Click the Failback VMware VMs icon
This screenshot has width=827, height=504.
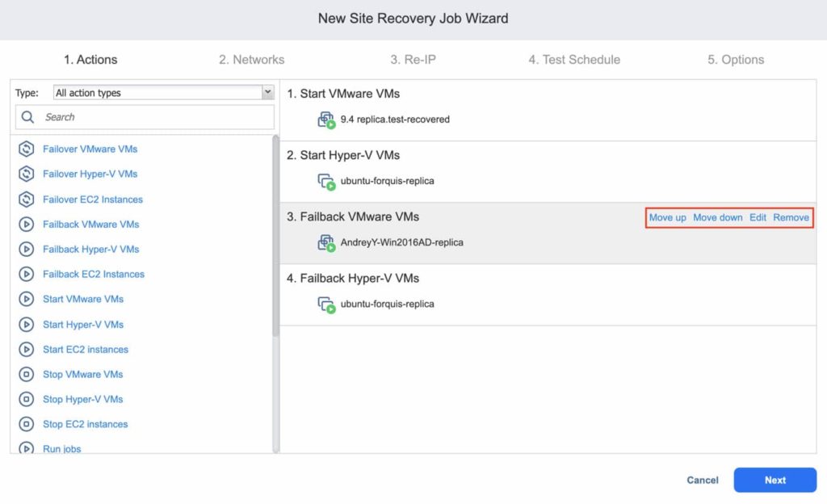pos(27,224)
